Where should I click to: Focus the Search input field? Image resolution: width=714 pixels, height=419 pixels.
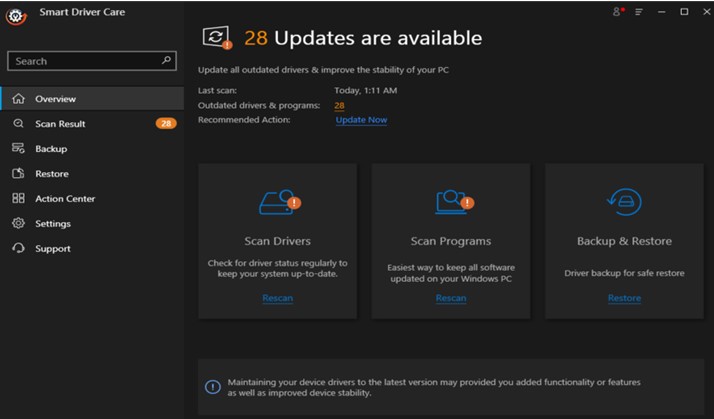click(x=92, y=61)
